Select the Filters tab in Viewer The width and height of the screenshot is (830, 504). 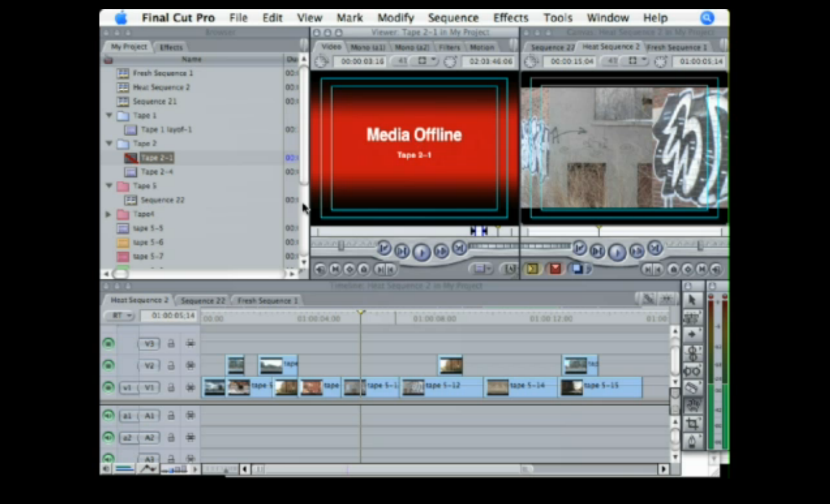click(x=449, y=47)
